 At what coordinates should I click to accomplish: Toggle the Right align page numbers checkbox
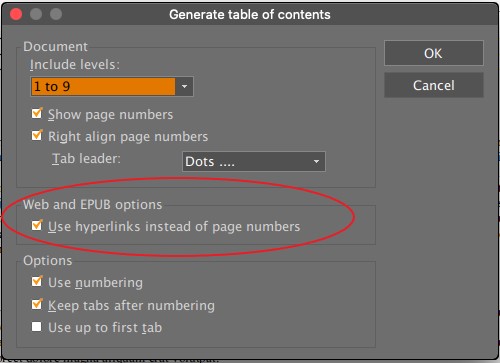coord(37,136)
